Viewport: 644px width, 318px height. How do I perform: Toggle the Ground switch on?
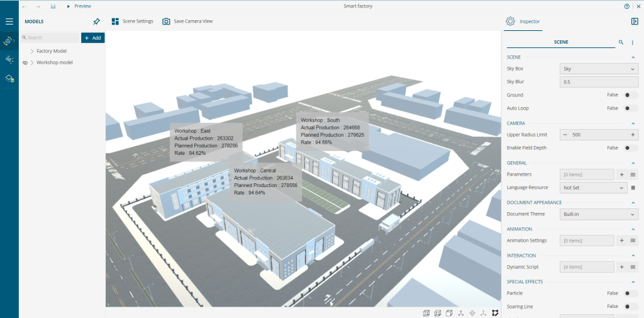tap(630, 95)
